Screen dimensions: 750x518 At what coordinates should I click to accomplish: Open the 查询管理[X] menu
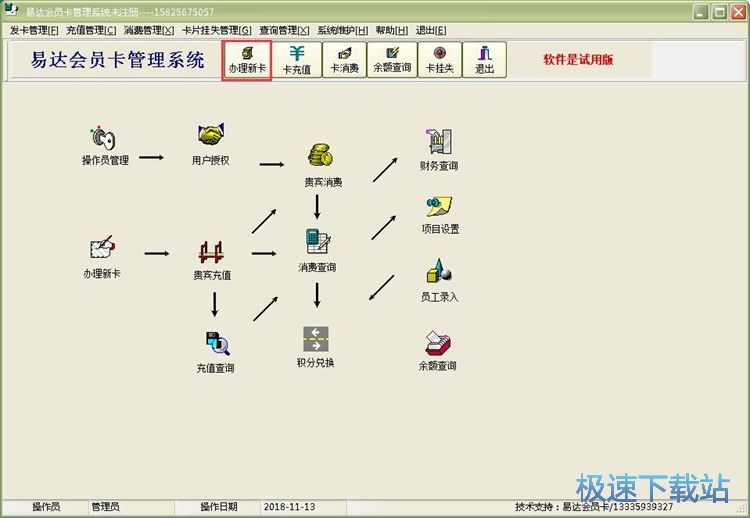pyautogui.click(x=285, y=30)
